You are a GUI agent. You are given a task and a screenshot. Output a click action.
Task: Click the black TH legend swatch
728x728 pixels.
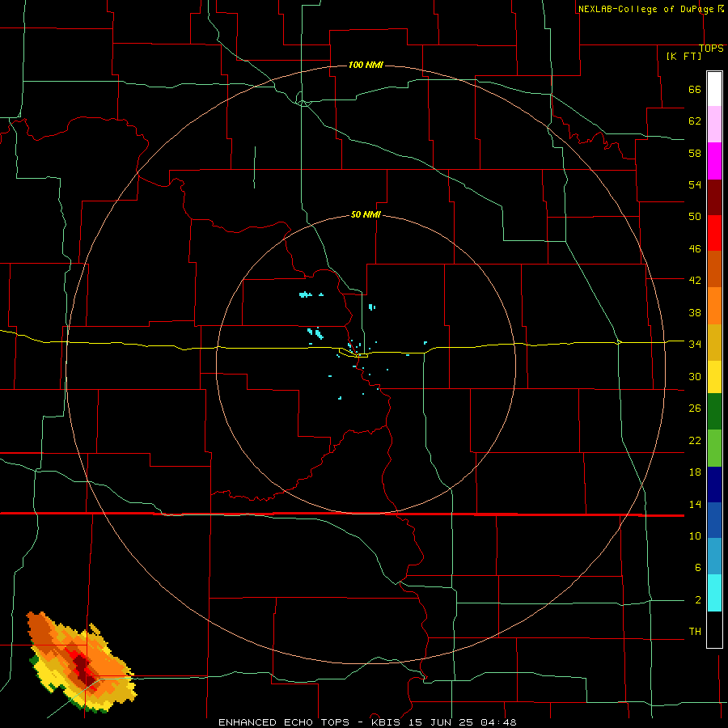pyautogui.click(x=714, y=629)
